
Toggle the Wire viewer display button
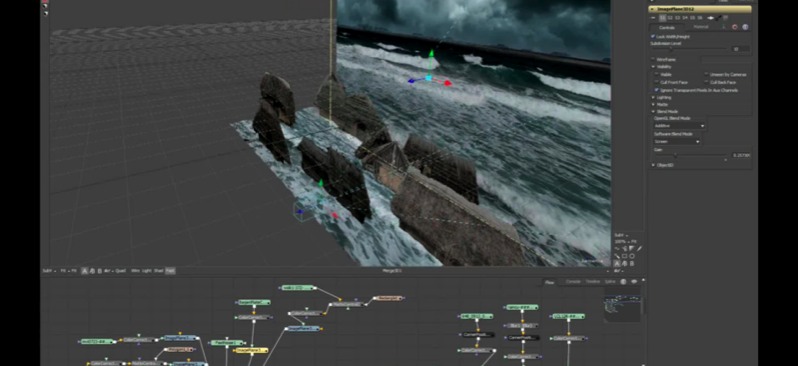(x=135, y=271)
